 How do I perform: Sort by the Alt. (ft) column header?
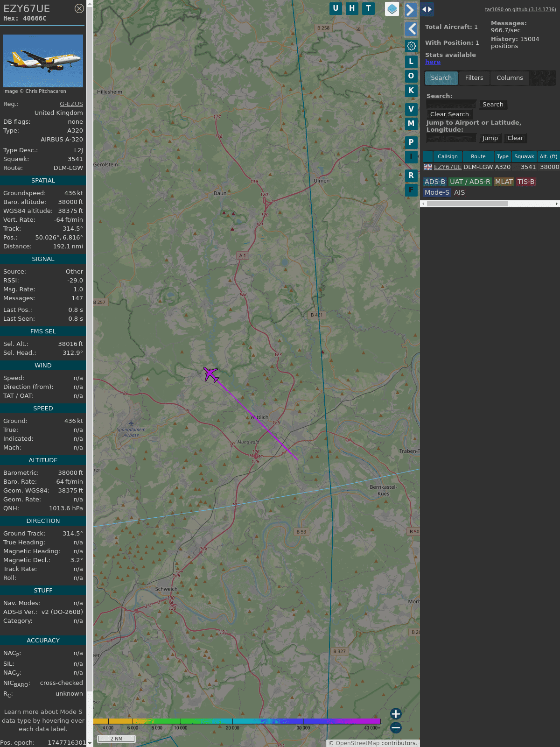tap(548, 156)
